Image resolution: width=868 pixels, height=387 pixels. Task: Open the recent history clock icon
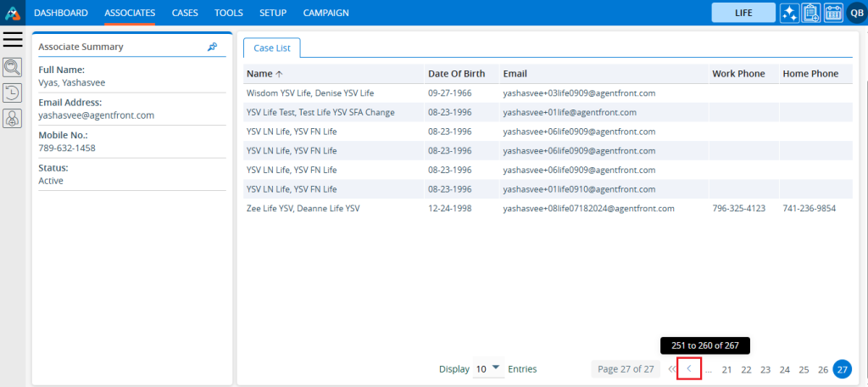[13, 93]
